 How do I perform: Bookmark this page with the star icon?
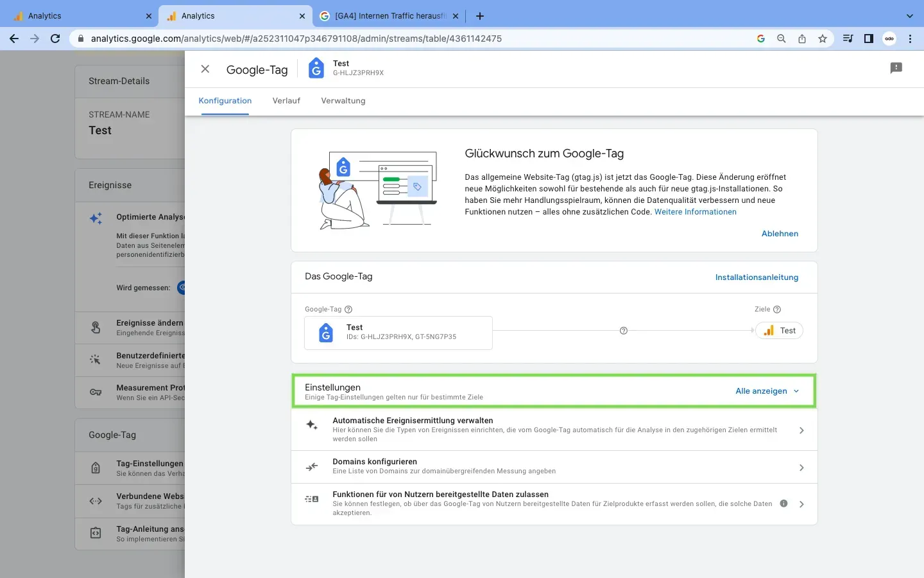(x=823, y=39)
